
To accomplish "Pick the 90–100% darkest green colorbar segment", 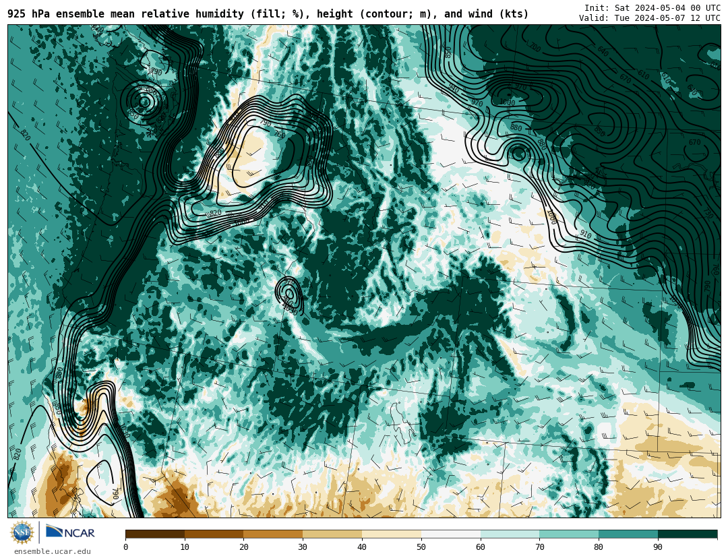I will [x=688, y=534].
